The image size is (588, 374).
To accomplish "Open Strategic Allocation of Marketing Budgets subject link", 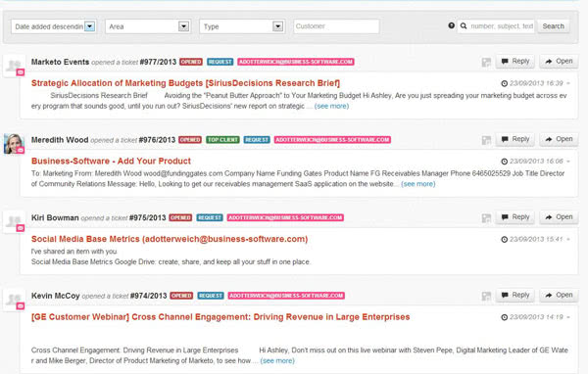I will coord(185,83).
